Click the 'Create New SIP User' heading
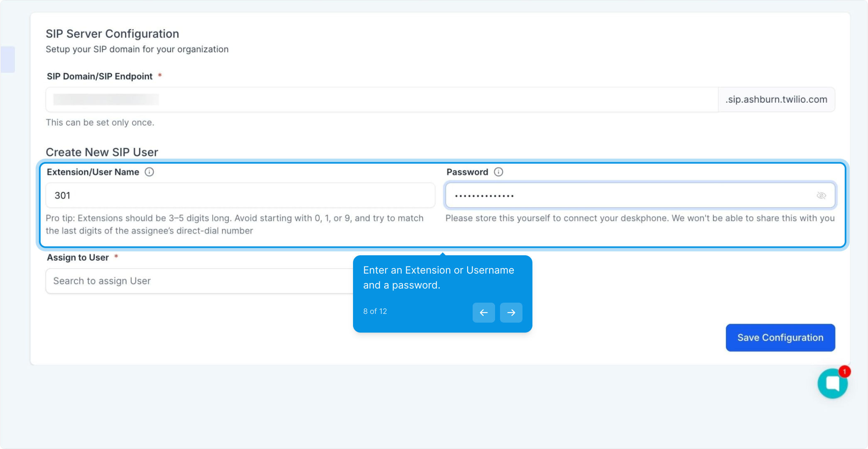The width and height of the screenshot is (868, 449). click(102, 152)
